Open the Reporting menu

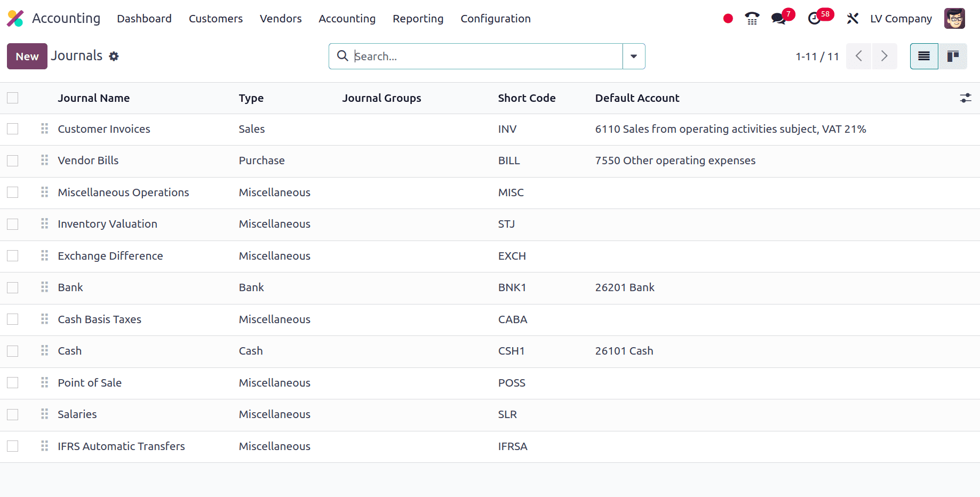coord(418,19)
